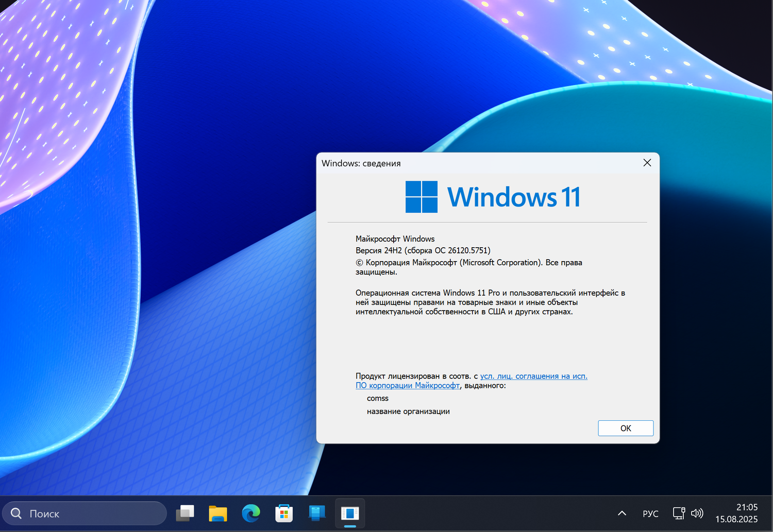Image resolution: width=773 pixels, height=532 pixels.
Task: Open the Microsoft Store app
Action: pyautogui.click(x=284, y=513)
